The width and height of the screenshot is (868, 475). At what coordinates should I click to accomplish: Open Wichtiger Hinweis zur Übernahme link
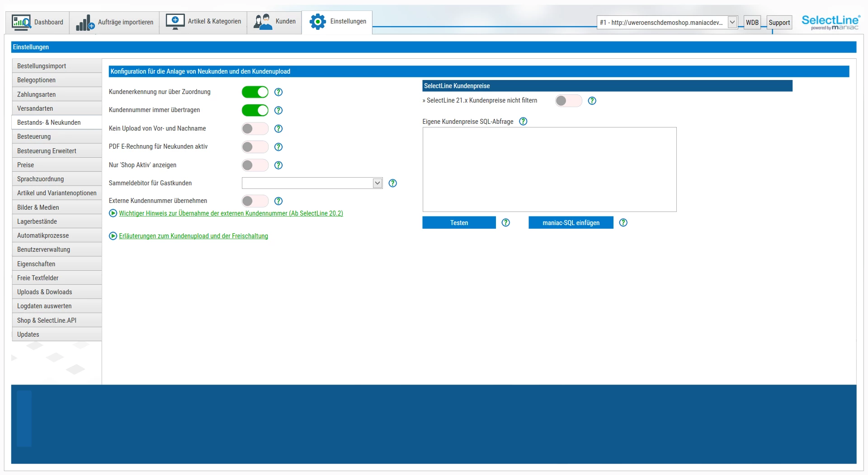(x=231, y=213)
